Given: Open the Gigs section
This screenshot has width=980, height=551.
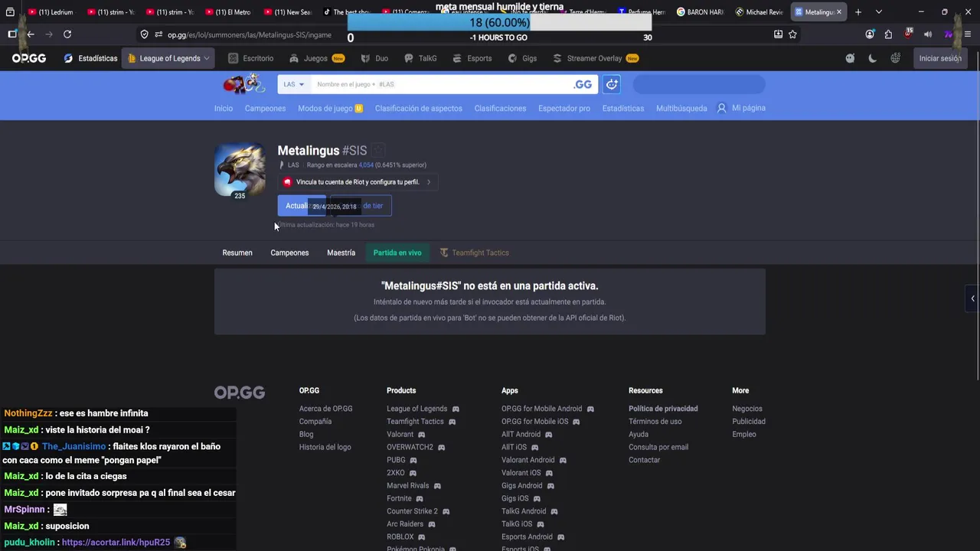Looking at the screenshot, I should (522, 58).
